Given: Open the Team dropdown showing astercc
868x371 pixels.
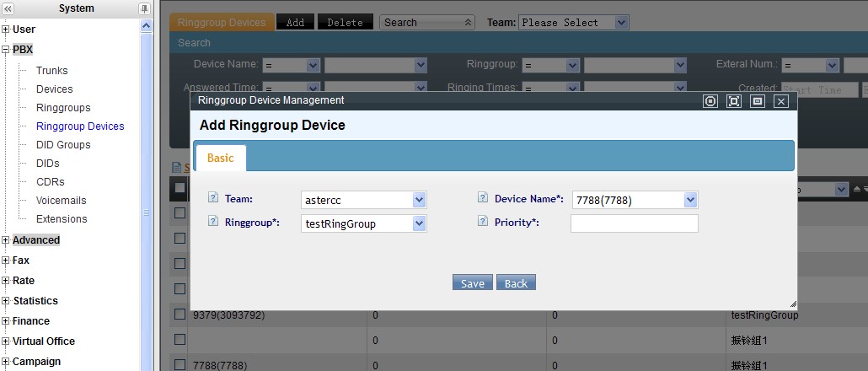Looking at the screenshot, I should pos(419,200).
